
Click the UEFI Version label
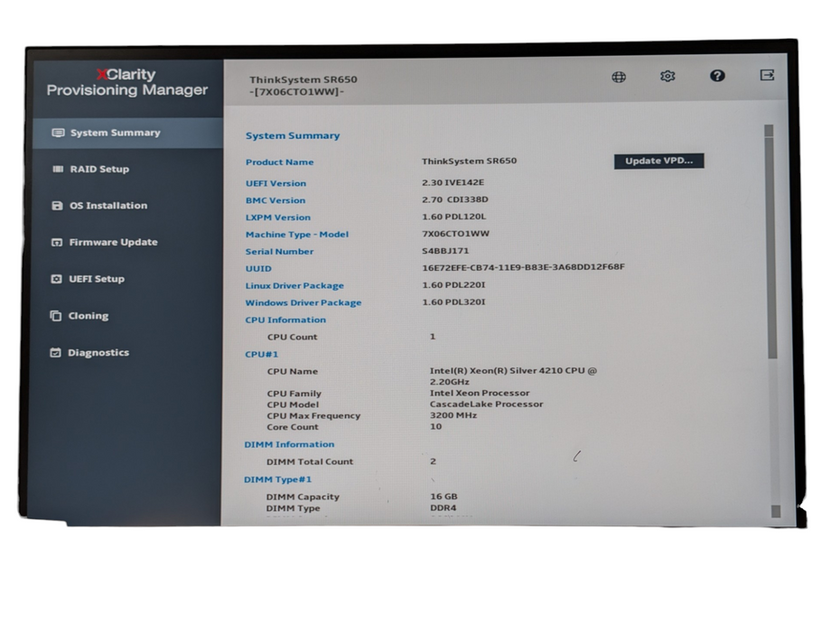(x=275, y=183)
